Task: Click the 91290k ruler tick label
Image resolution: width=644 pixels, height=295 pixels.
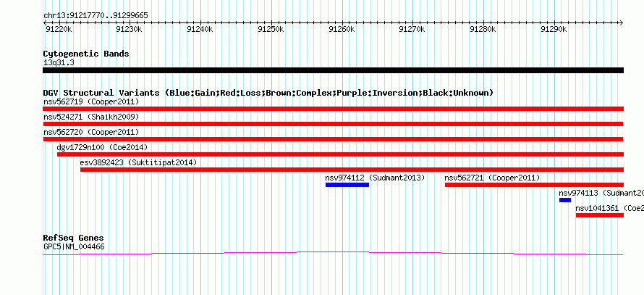Action: [554, 29]
